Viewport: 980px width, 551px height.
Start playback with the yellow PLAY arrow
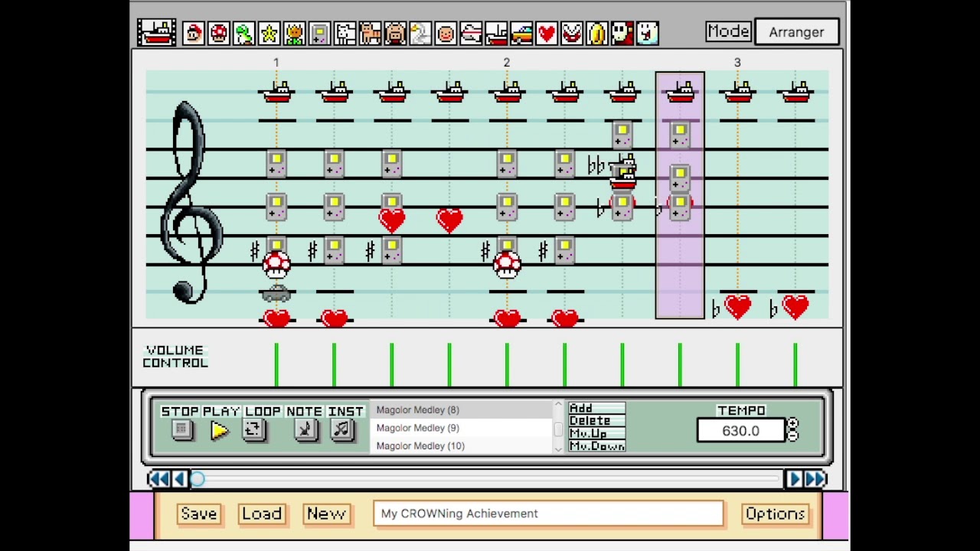point(220,431)
